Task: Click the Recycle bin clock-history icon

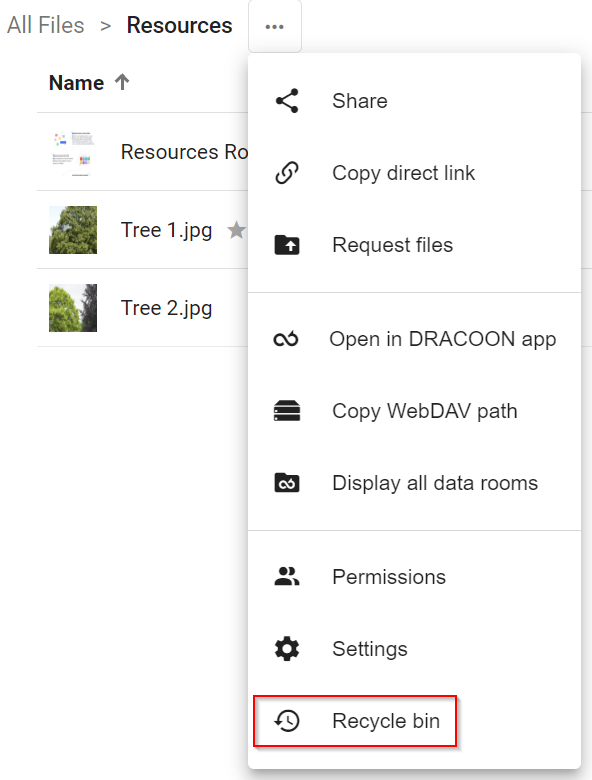Action: point(287,721)
